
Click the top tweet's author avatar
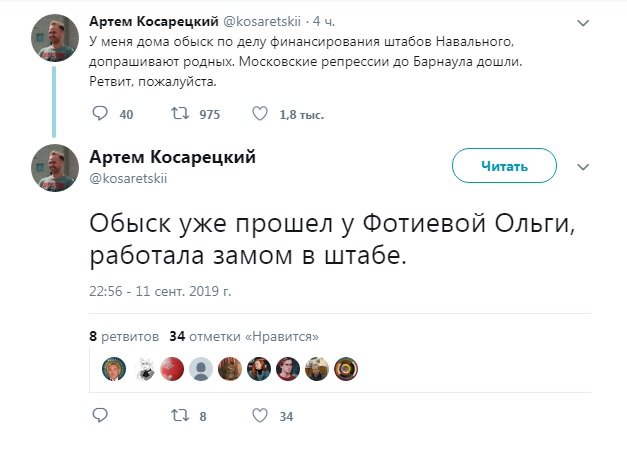coord(53,38)
